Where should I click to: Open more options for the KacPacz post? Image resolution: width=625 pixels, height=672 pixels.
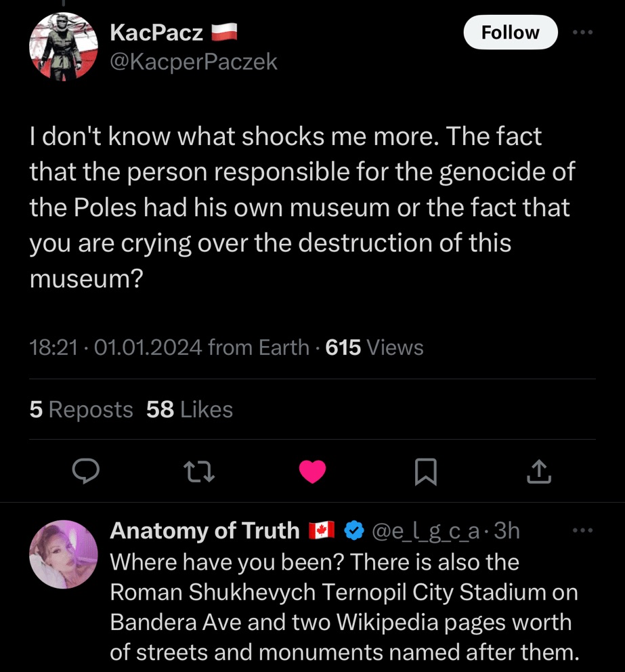pyautogui.click(x=582, y=32)
